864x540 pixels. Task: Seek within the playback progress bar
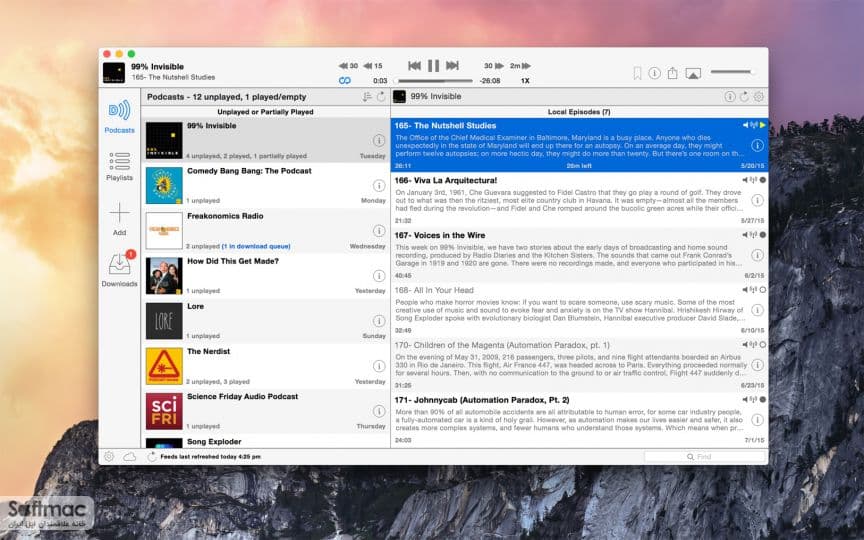pos(435,80)
